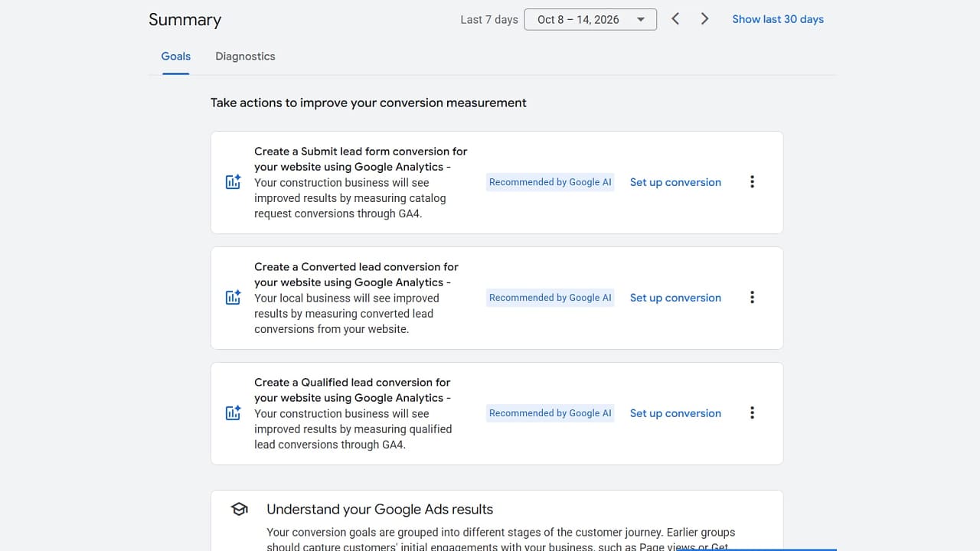Set up conversion for Submit lead form
The image size is (980, 551).
[x=675, y=182]
